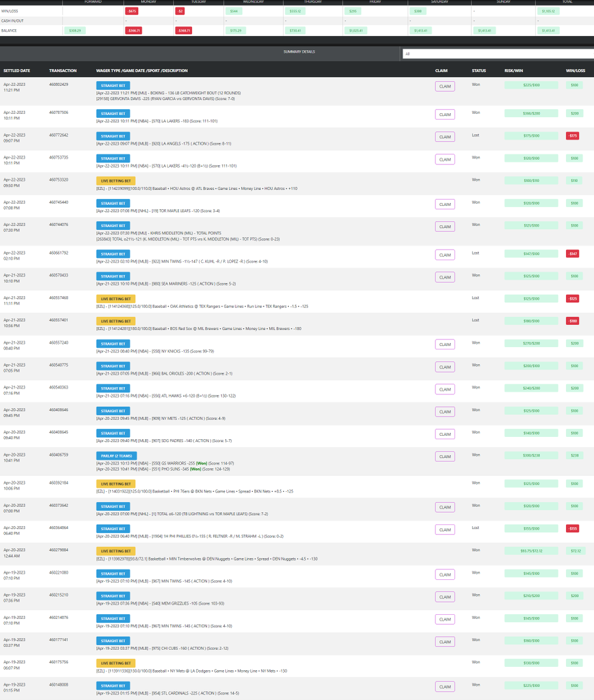Claim the MIN Twins -1½ -147 bet
The height and width of the screenshot is (700, 594).
tap(445, 255)
